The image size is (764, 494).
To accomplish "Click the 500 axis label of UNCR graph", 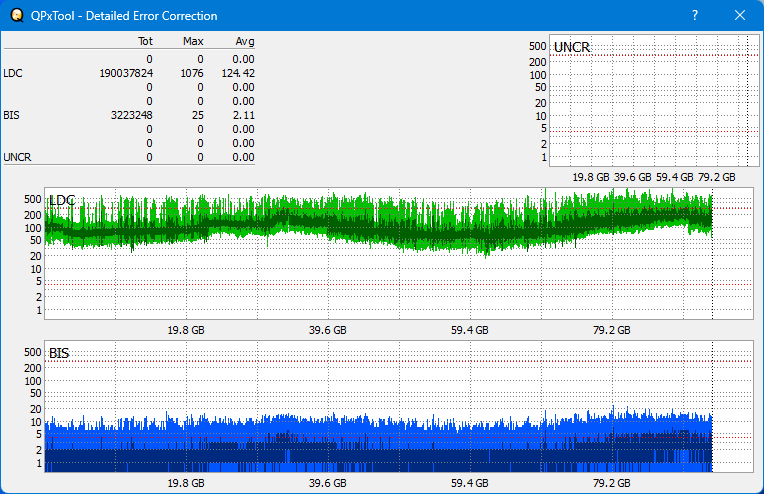I will pos(537,46).
